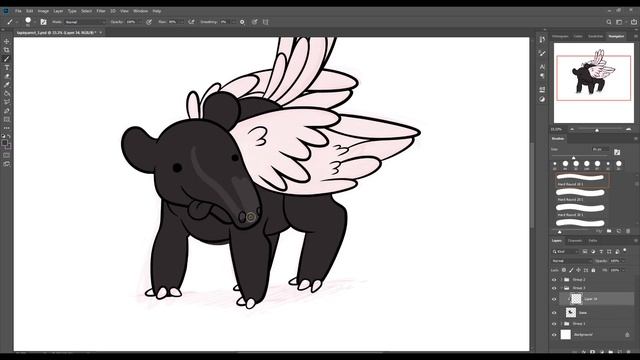Open the File menu
The height and width of the screenshot is (360, 640).
point(18,11)
